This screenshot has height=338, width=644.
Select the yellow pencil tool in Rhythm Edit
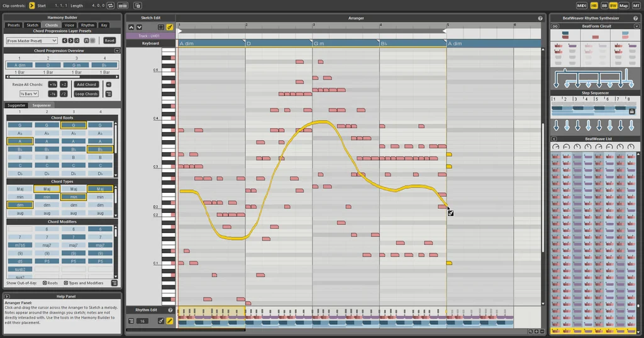(x=170, y=321)
